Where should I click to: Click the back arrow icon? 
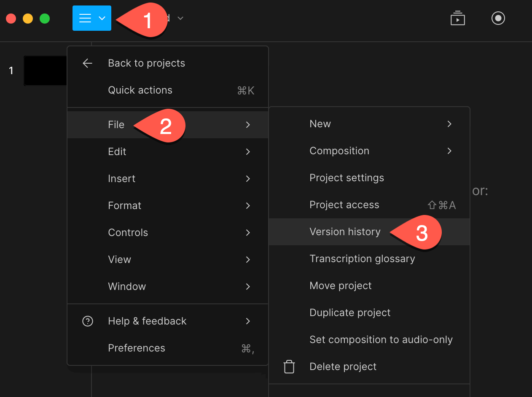[87, 63]
